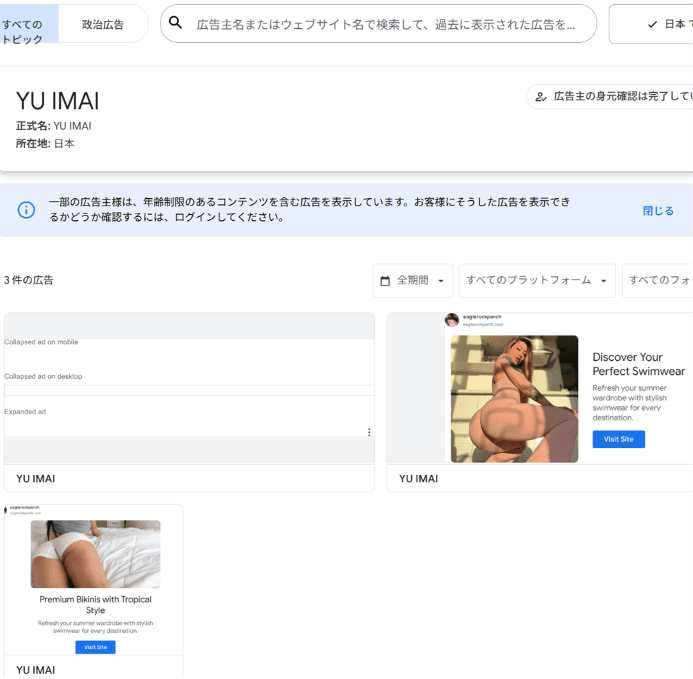Open the すべてのフォーマット dropdown
Screen dimensions: 693x679
[658, 281]
